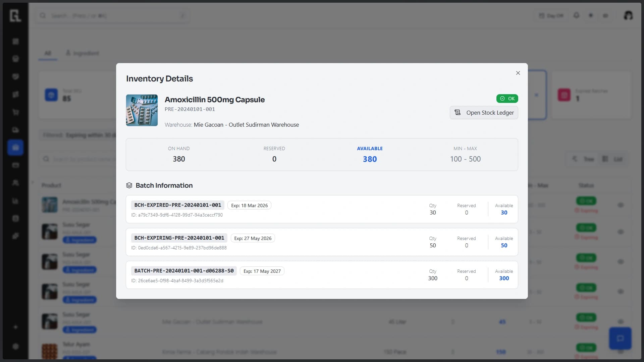Switch to the Ingredient tab
The width and height of the screenshot is (644, 362).
83,53
